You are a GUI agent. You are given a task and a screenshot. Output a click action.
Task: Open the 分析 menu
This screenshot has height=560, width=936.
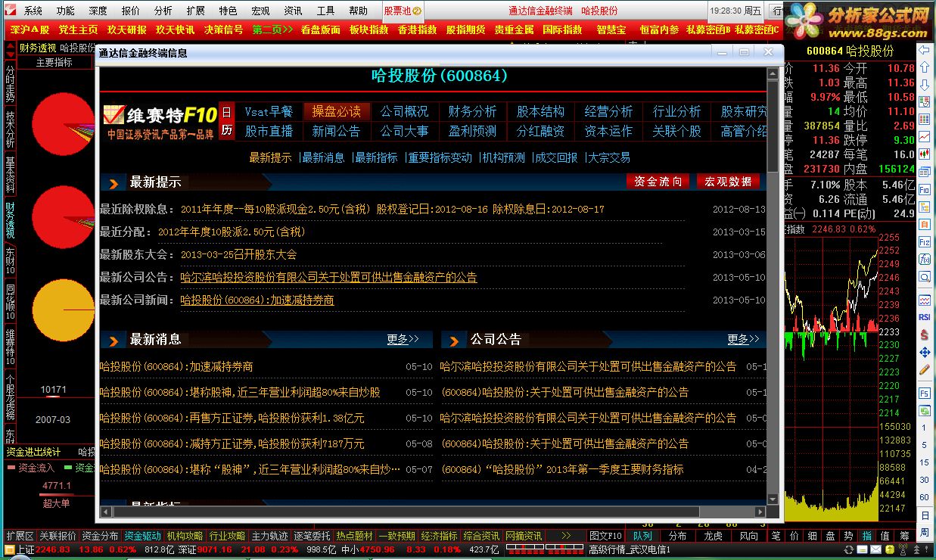click(x=163, y=11)
